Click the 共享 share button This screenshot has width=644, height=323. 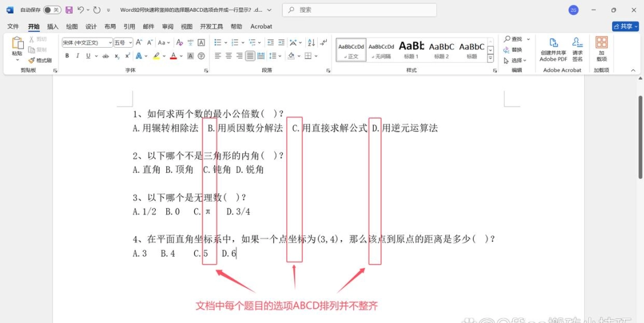pyautogui.click(x=625, y=26)
